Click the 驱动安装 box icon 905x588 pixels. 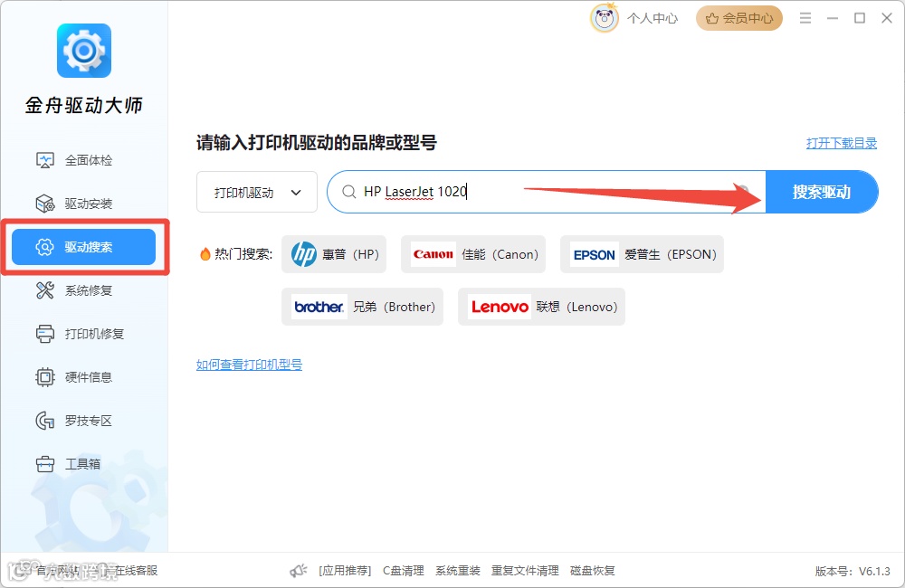click(45, 204)
